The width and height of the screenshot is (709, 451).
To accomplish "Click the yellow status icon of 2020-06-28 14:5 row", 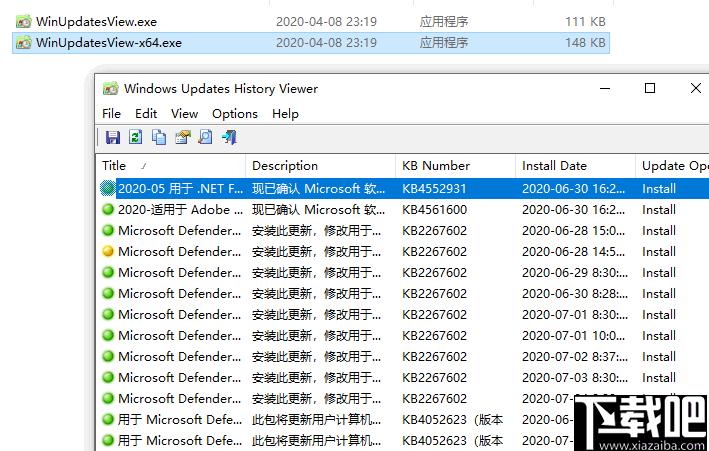I will click(x=108, y=252).
